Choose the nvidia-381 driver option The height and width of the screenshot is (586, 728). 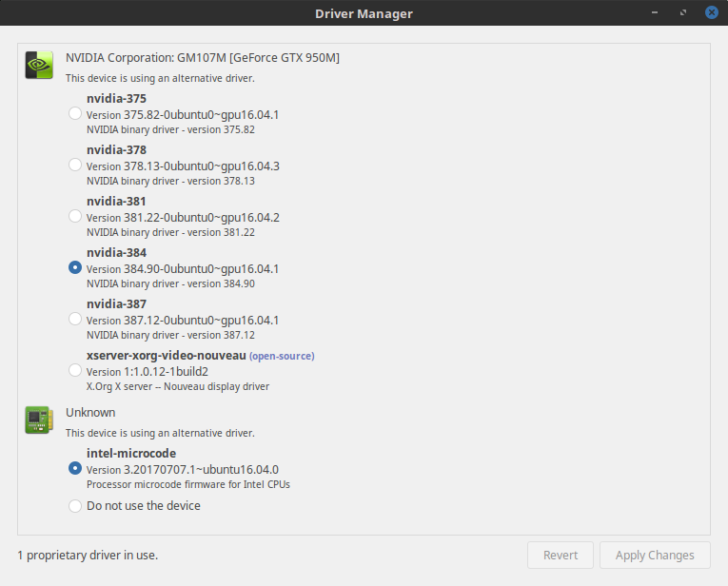[75, 216]
